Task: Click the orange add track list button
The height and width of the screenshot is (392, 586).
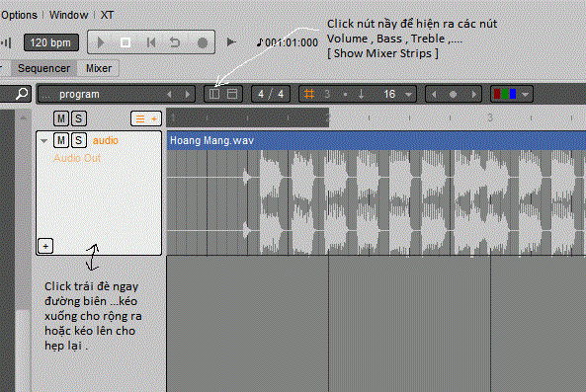Action: (146, 119)
